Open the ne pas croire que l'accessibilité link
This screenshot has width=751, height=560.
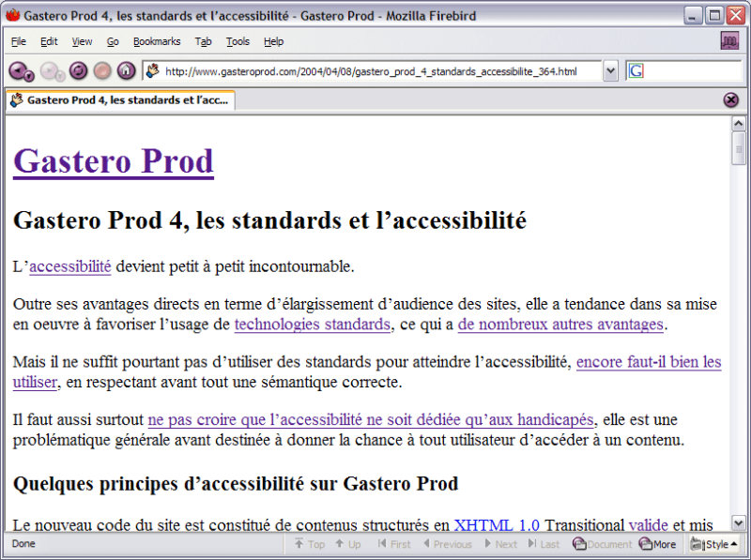pos(371,419)
